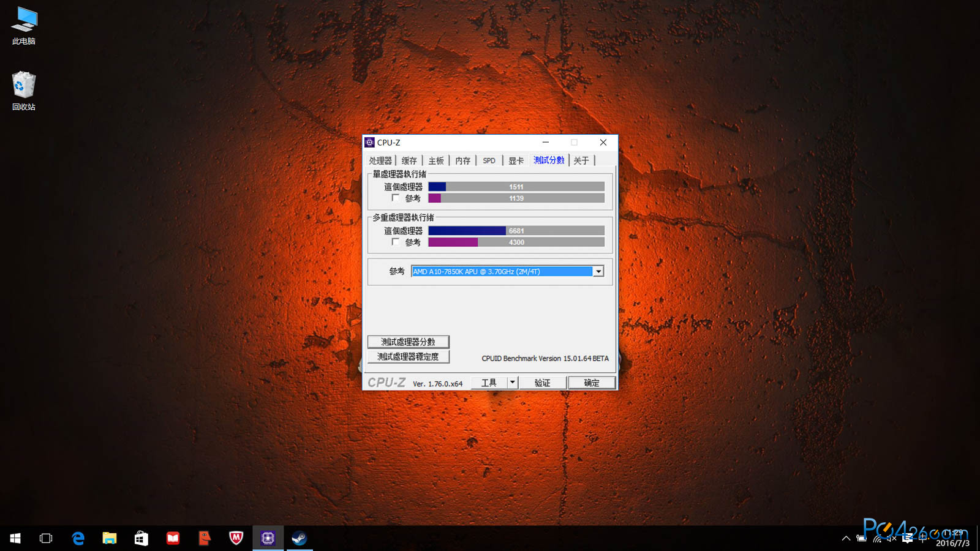Open McAfee shield icon on taskbar
980x551 pixels.
pyautogui.click(x=236, y=538)
